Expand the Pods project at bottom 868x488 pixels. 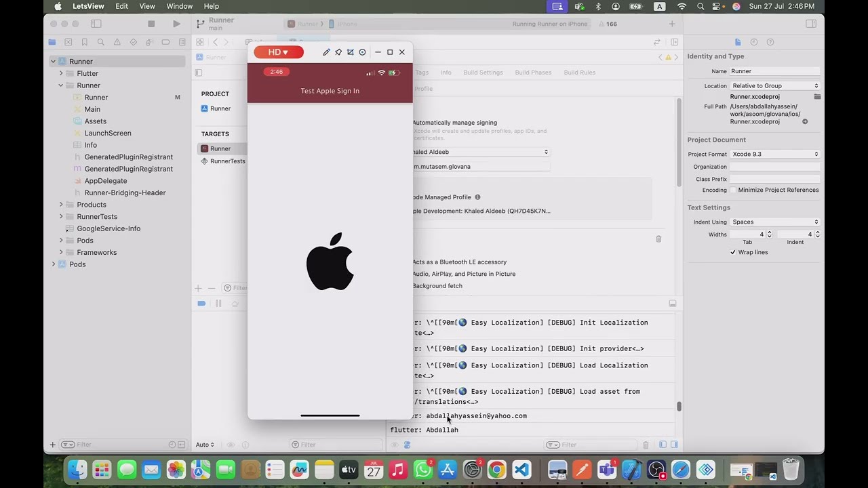coord(53,264)
